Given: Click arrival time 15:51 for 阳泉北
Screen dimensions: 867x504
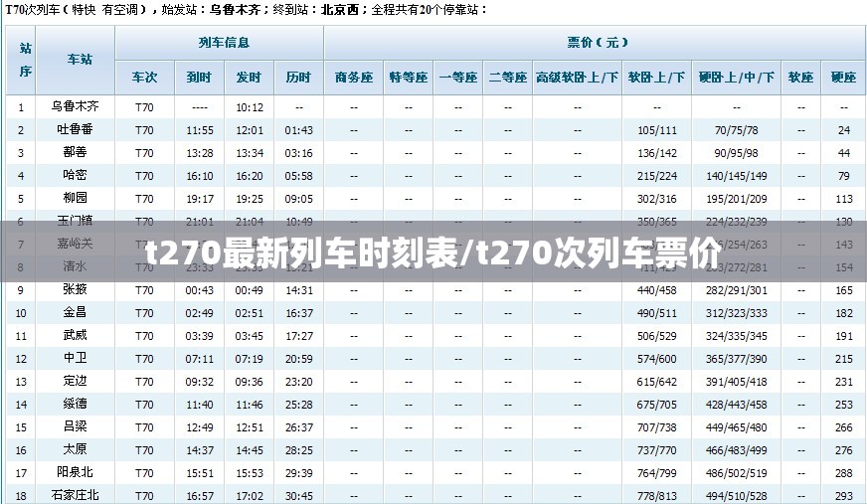Looking at the screenshot, I should point(200,473).
